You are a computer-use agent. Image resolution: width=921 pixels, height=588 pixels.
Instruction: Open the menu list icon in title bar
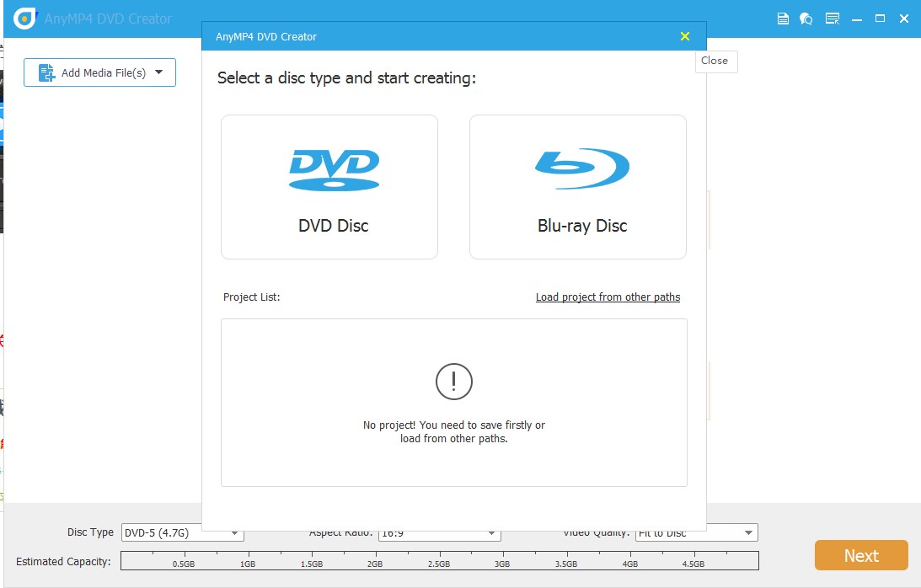coord(833,19)
